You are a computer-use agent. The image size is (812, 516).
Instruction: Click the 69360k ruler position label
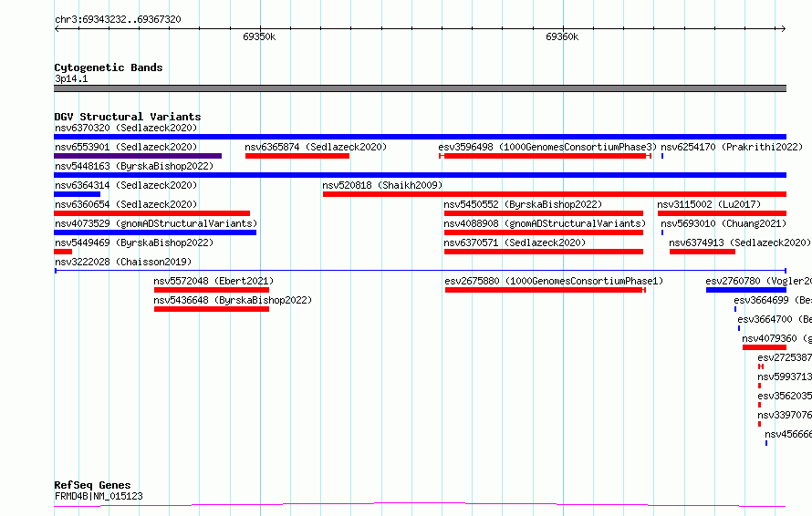[x=562, y=36]
